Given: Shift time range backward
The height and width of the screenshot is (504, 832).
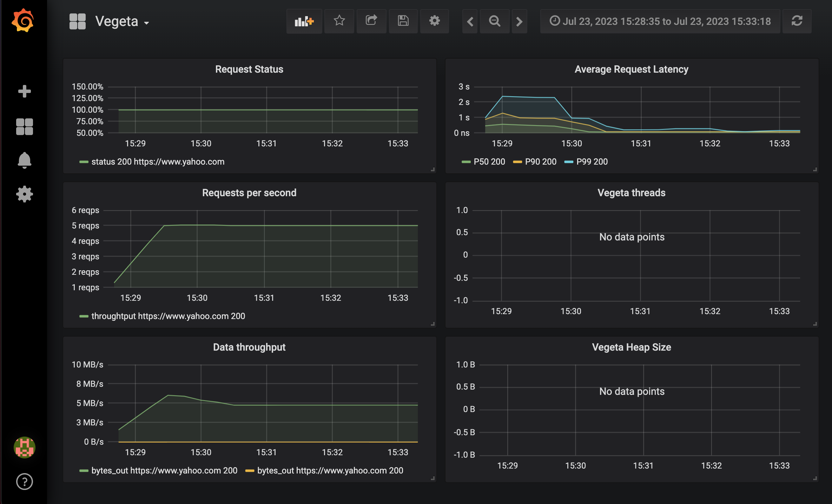Looking at the screenshot, I should click(x=470, y=21).
